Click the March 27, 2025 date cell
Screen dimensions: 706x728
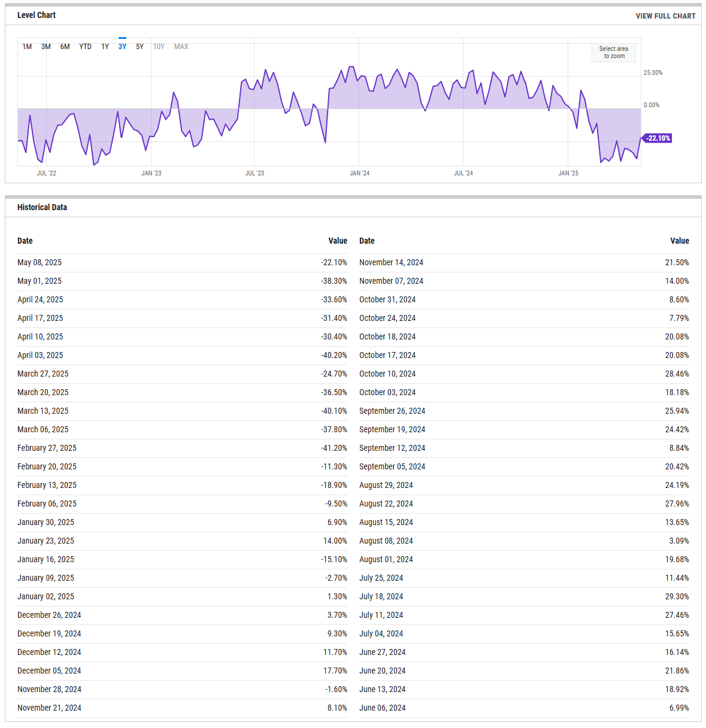[43, 374]
